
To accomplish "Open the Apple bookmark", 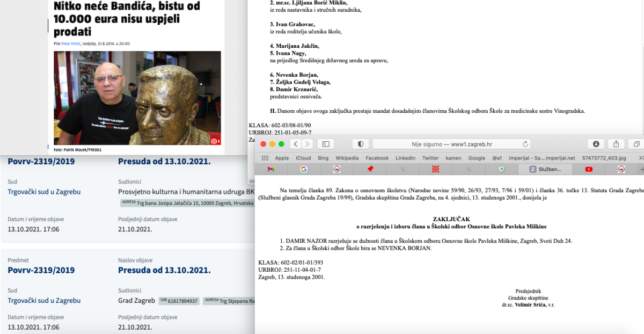I will (282, 158).
